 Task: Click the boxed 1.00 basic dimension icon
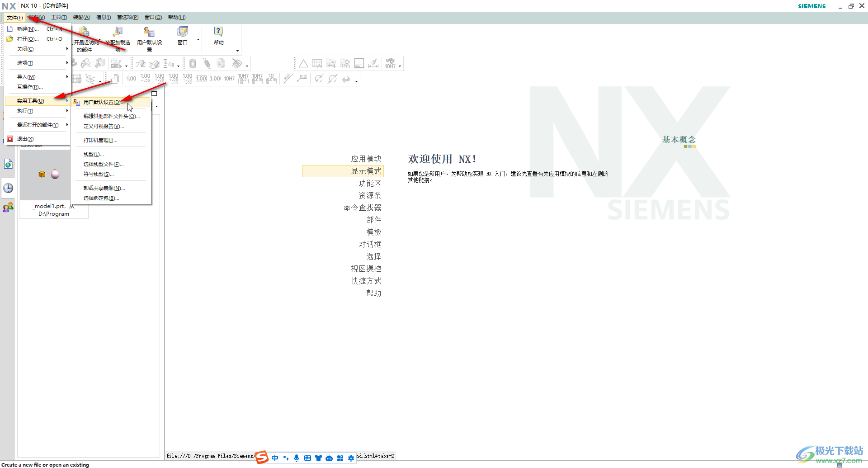click(x=201, y=79)
